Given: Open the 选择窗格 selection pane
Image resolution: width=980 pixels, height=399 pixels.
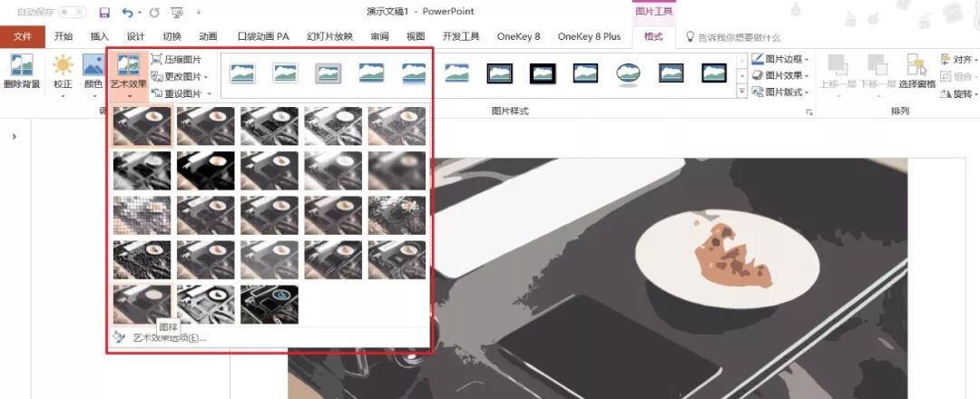Looking at the screenshot, I should (916, 71).
